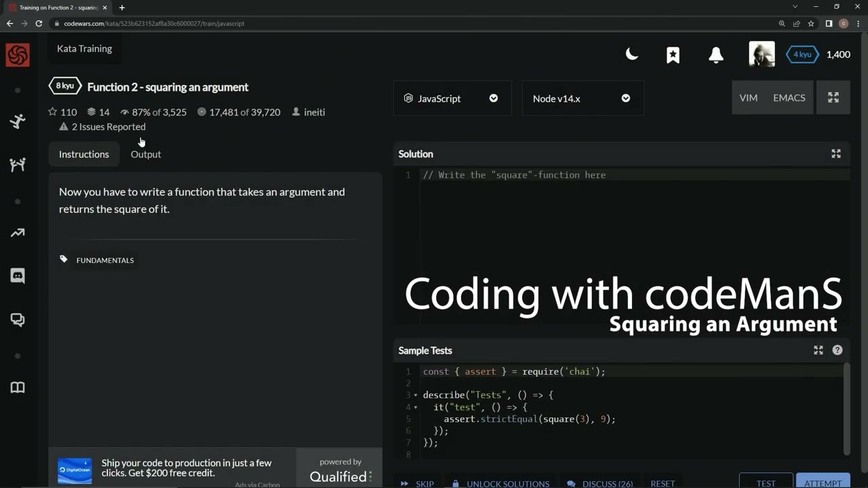Open notifications bell icon
This screenshot has height=488, width=868.
[x=715, y=55]
